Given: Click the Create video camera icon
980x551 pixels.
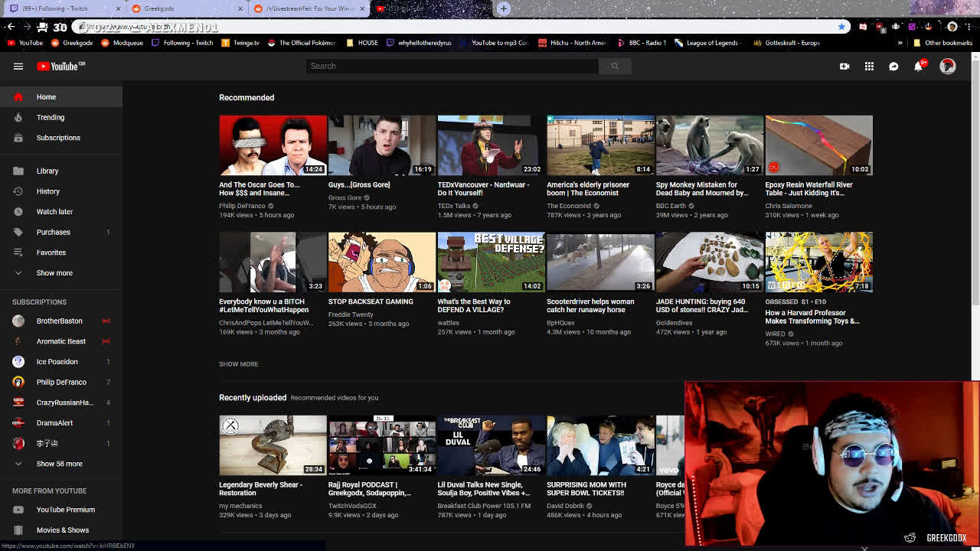Looking at the screenshot, I should pyautogui.click(x=844, y=67).
